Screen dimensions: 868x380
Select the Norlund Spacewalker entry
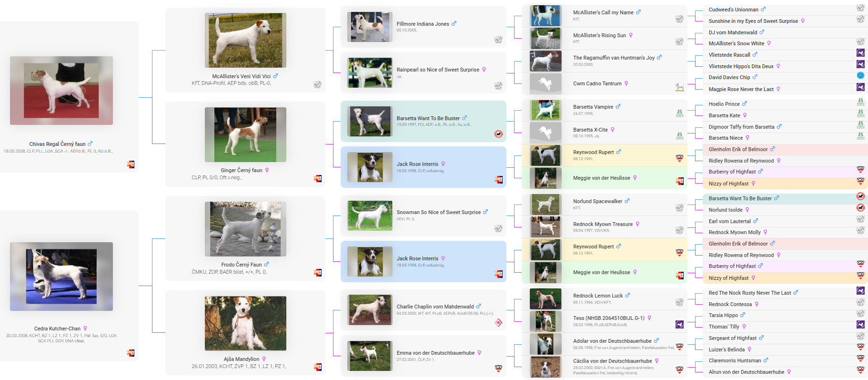click(x=597, y=201)
